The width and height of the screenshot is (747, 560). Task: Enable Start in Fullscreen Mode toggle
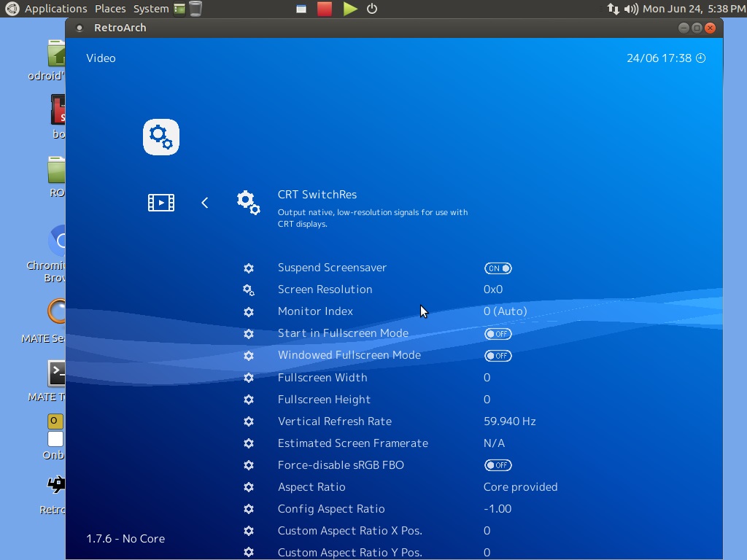pos(498,334)
